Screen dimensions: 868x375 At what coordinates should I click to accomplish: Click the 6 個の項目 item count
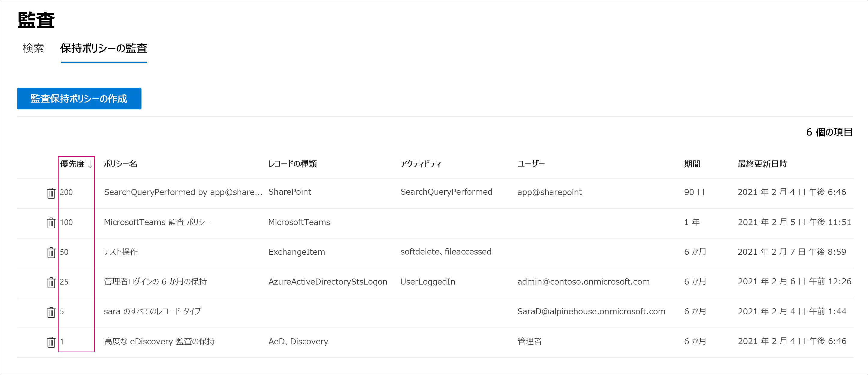[829, 132]
